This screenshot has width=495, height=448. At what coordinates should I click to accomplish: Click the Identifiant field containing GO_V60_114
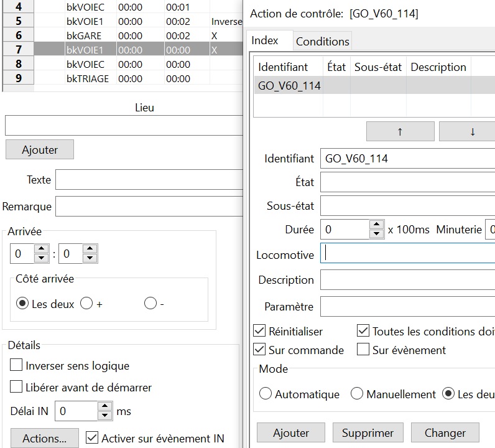pos(407,158)
